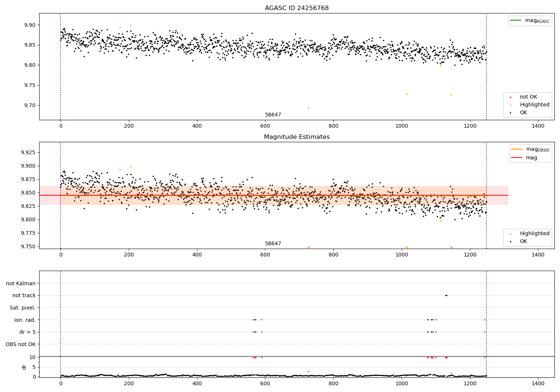560x392 pixels.
Task: Click y-axis tick "9.900" in middle plot
Action: pyautogui.click(x=28, y=166)
